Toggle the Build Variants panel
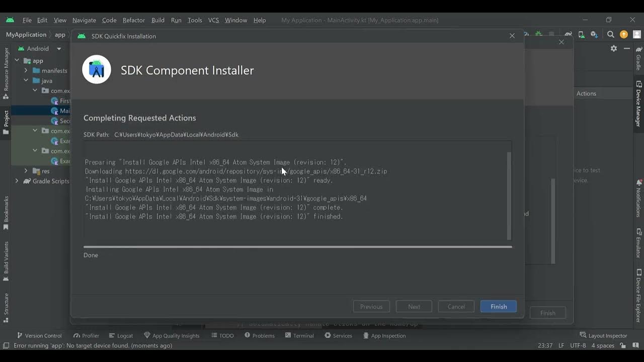This screenshot has height=362, width=644. pos(6,251)
